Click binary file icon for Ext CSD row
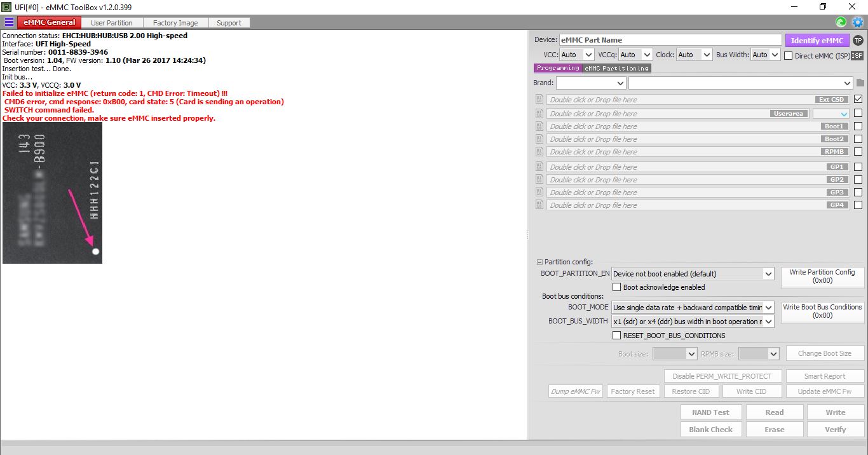Image resolution: width=868 pixels, height=455 pixels. pyautogui.click(x=539, y=99)
